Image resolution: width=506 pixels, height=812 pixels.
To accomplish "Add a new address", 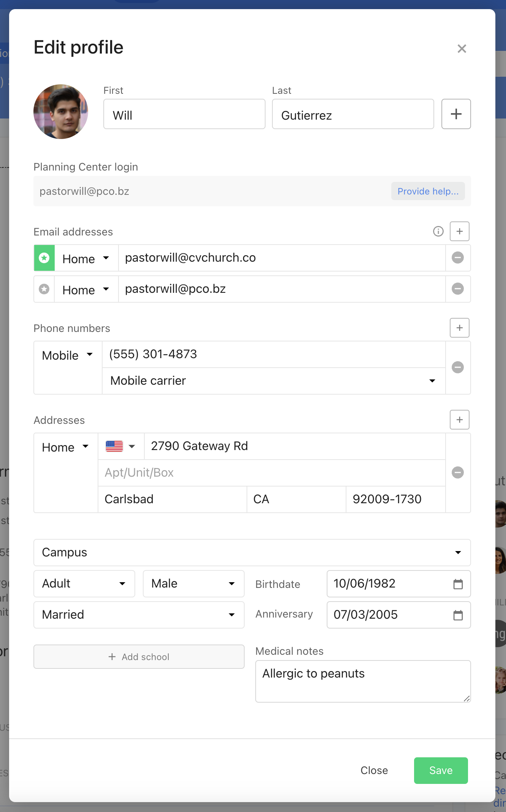I will point(459,420).
